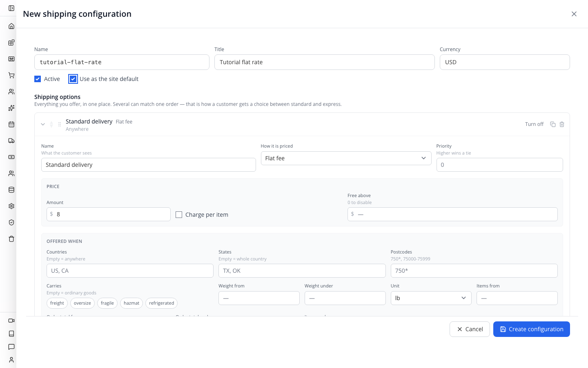Open the home icon in sidebar
This screenshot has height=368, width=588.
11,26
